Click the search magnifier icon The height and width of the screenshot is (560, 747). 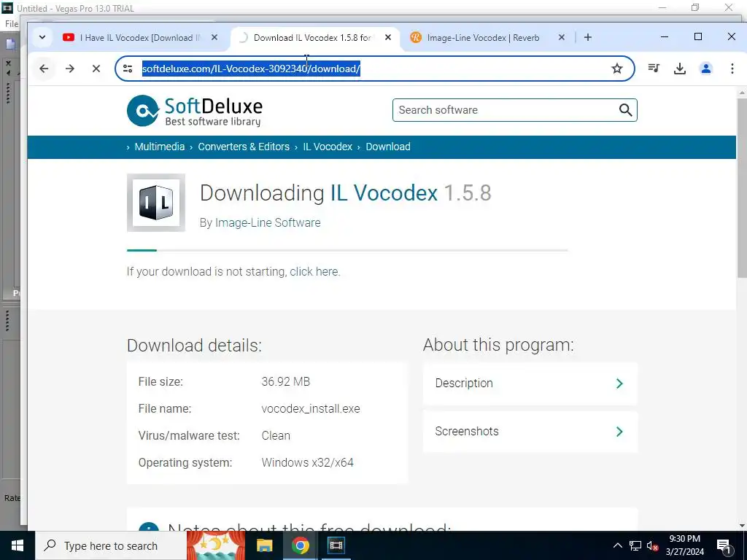[x=625, y=110]
